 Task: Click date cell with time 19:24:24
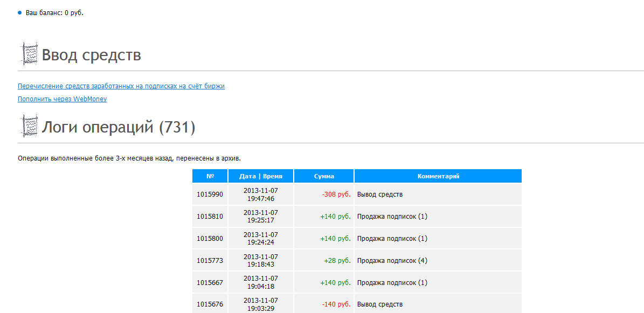261,238
